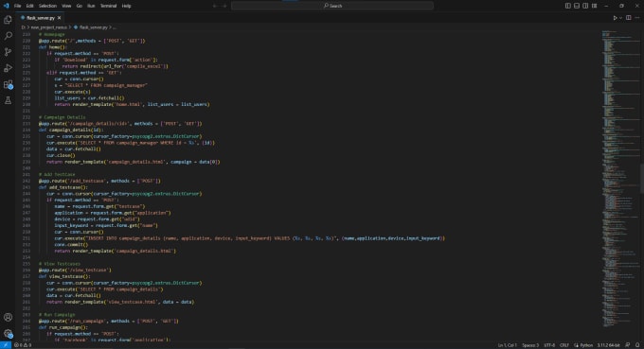
Task: Open the notifications bell icon
Action: [x=637, y=345]
